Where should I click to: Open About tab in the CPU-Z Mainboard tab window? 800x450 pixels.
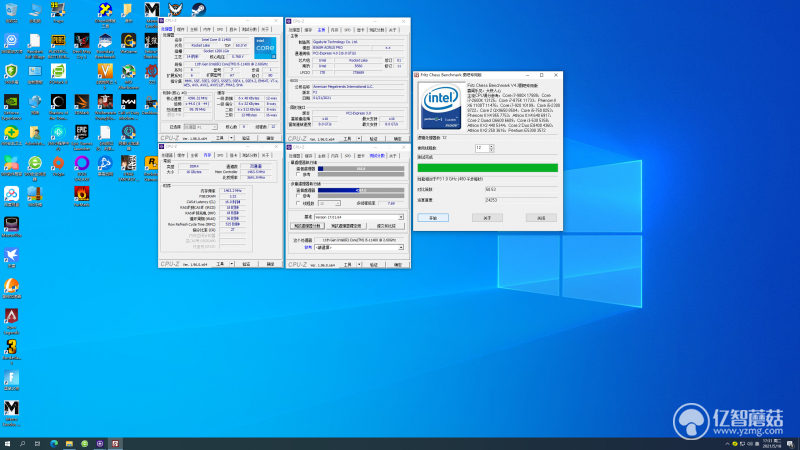(x=392, y=30)
